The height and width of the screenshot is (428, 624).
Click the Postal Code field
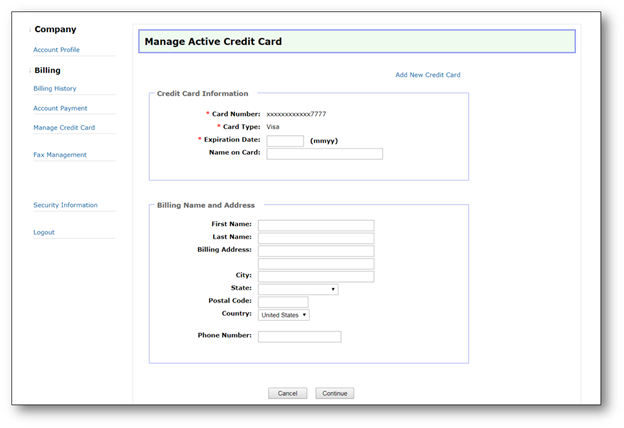pos(283,302)
